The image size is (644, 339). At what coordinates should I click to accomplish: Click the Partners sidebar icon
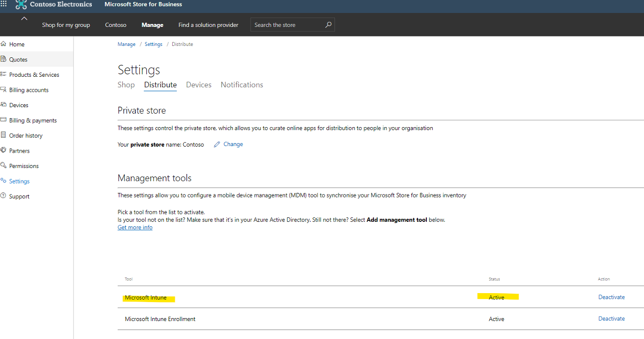point(3,151)
